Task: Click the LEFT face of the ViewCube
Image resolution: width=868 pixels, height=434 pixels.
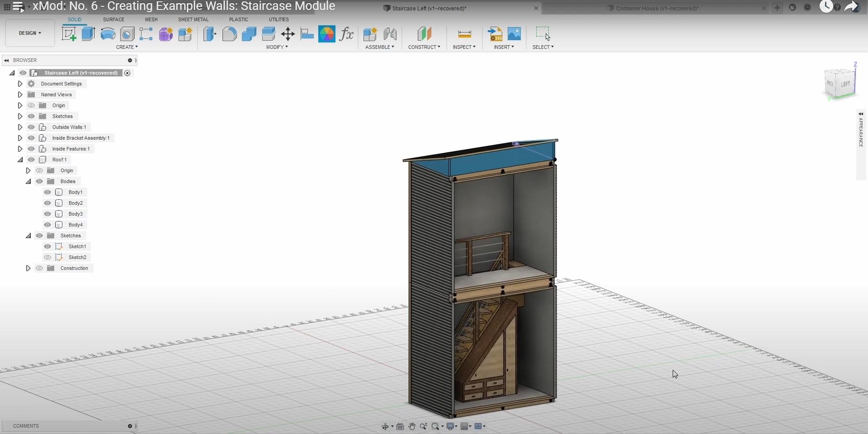Action: (845, 84)
